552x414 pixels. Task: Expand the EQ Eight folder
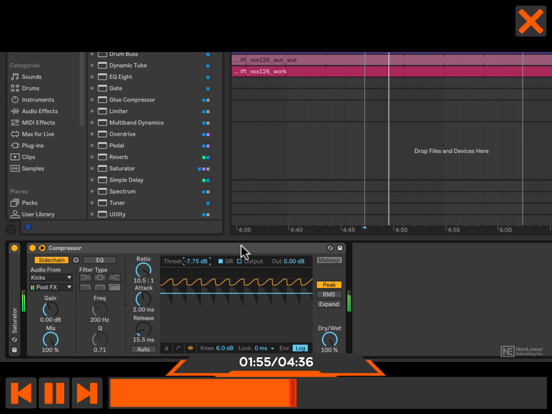92,77
